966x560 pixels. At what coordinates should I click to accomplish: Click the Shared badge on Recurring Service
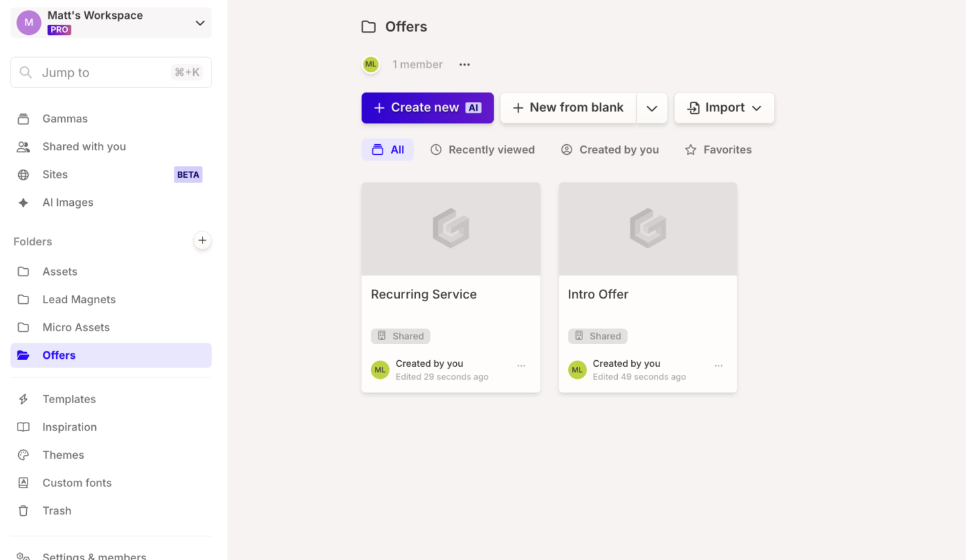[400, 336]
